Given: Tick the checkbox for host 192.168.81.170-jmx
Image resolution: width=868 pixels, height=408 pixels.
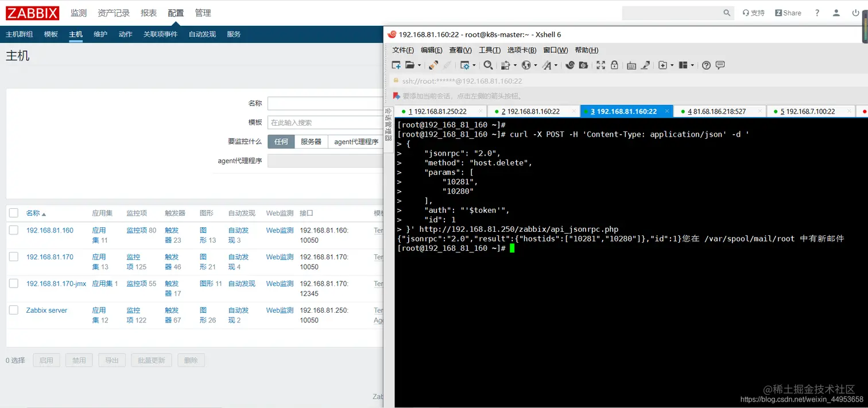Looking at the screenshot, I should click(x=14, y=283).
